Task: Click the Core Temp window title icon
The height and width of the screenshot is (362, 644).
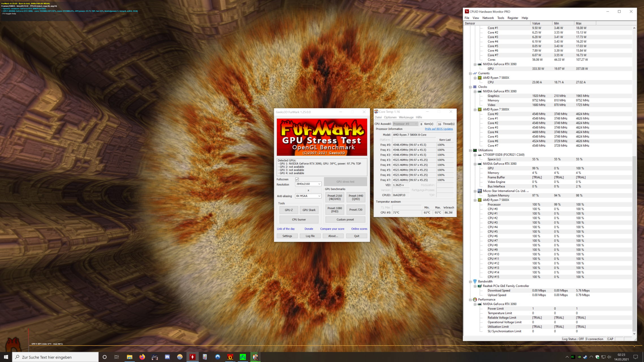Action: coord(376,112)
